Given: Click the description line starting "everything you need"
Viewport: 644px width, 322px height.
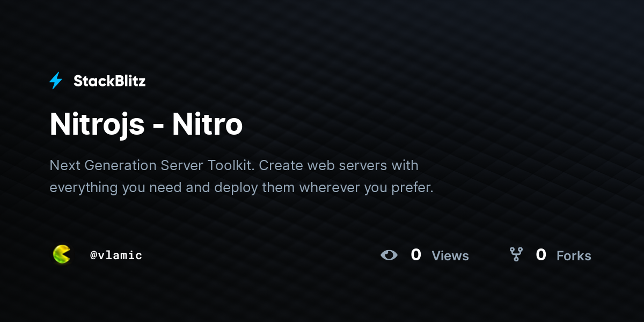Looking at the screenshot, I should point(241,188).
